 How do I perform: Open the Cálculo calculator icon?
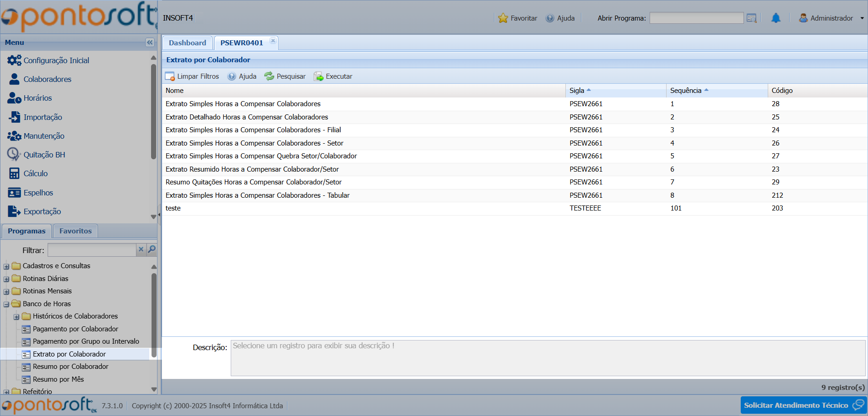point(14,173)
